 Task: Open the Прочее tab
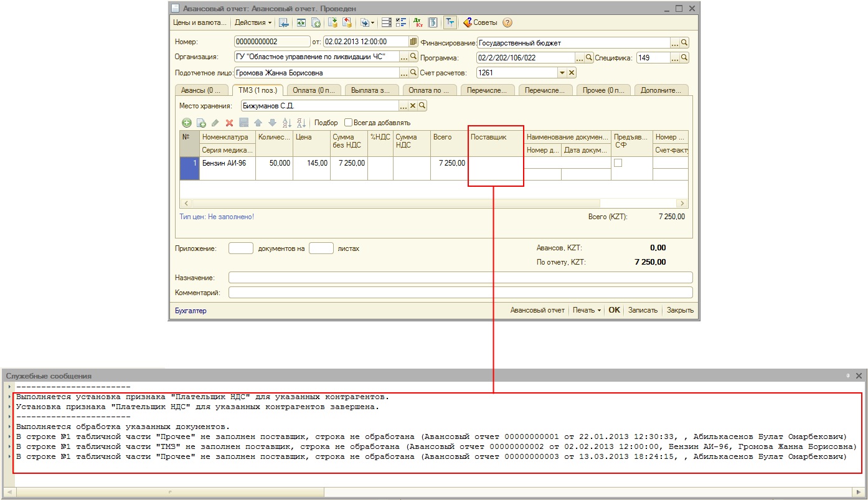pos(603,90)
